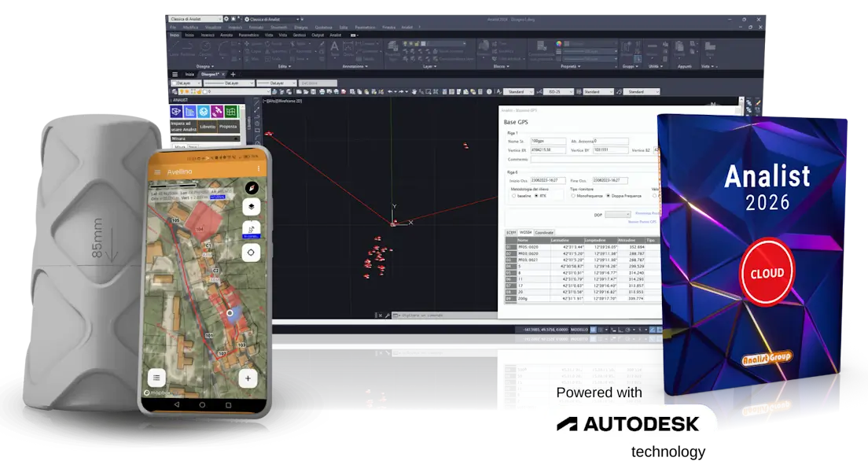Switch to the Output ribbon tab

pyautogui.click(x=318, y=35)
